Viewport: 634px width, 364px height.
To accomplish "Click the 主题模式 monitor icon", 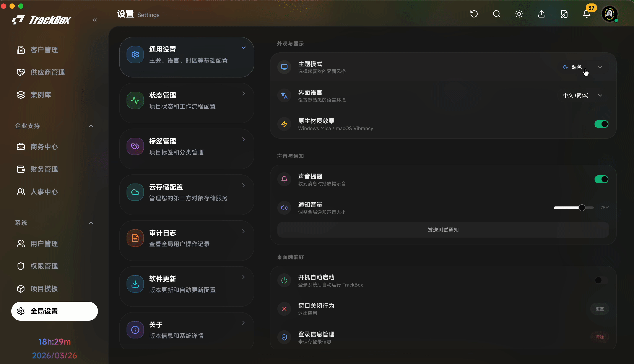I will pos(284,67).
